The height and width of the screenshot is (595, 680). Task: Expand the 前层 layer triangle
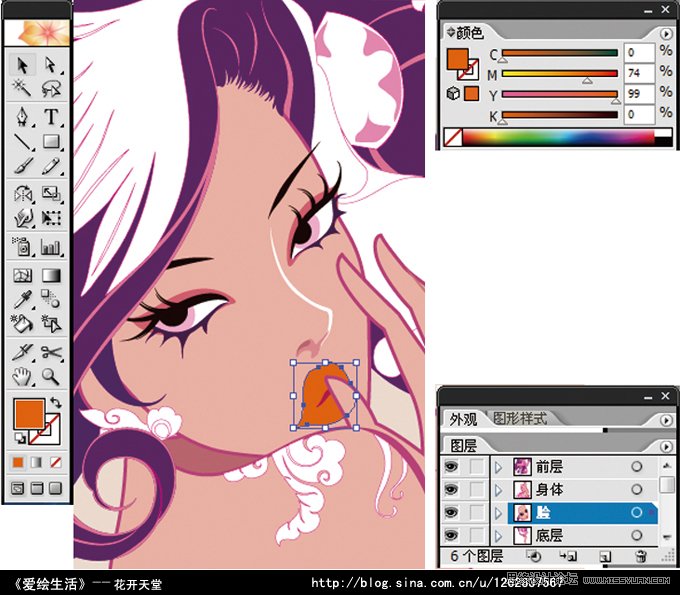(498, 467)
